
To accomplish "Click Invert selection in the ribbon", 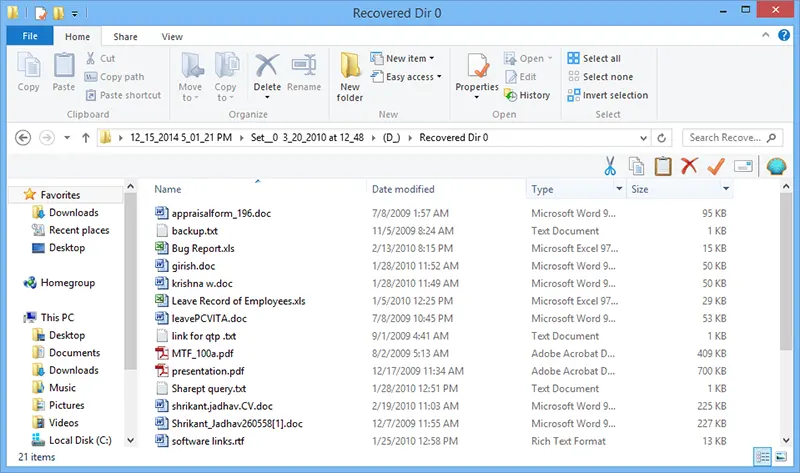I will (608, 95).
